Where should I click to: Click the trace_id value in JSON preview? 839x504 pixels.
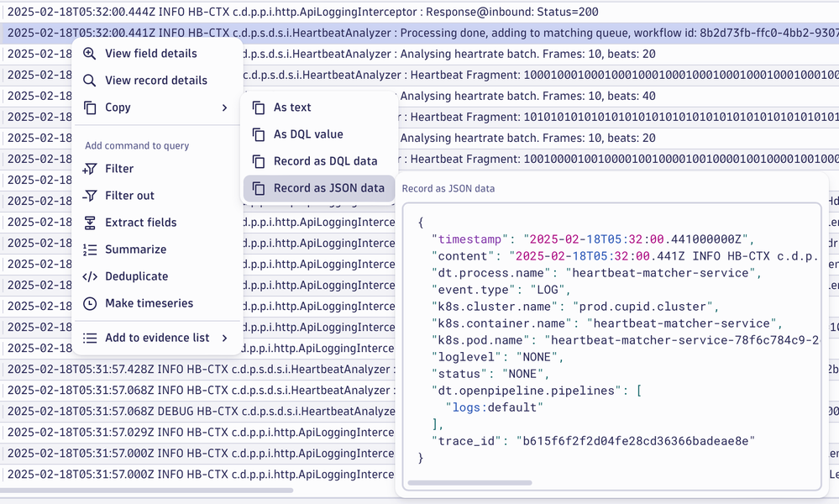[636, 441]
